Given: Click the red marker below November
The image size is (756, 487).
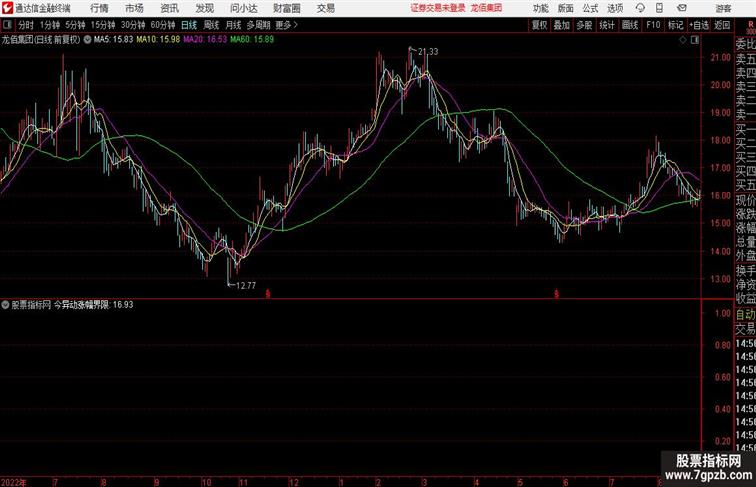Looking at the screenshot, I should point(268,294).
